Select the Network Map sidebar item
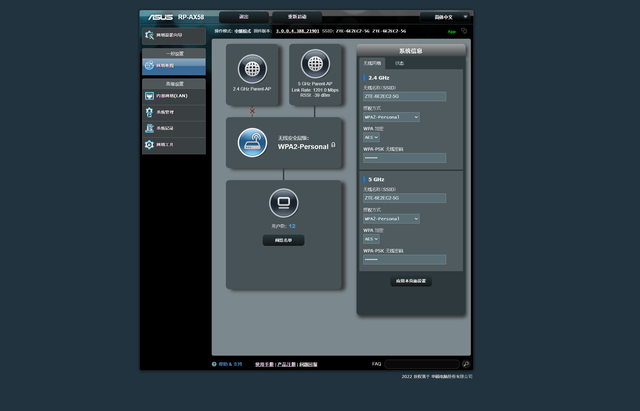The width and height of the screenshot is (640, 411). [174, 66]
